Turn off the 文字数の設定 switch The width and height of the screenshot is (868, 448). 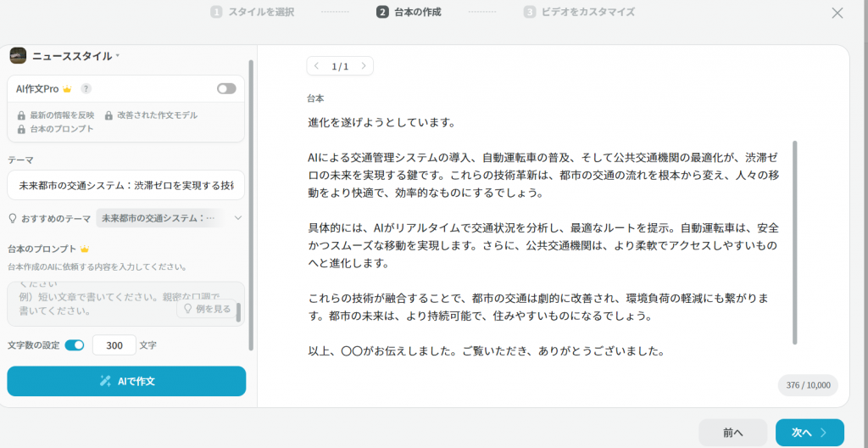click(75, 345)
